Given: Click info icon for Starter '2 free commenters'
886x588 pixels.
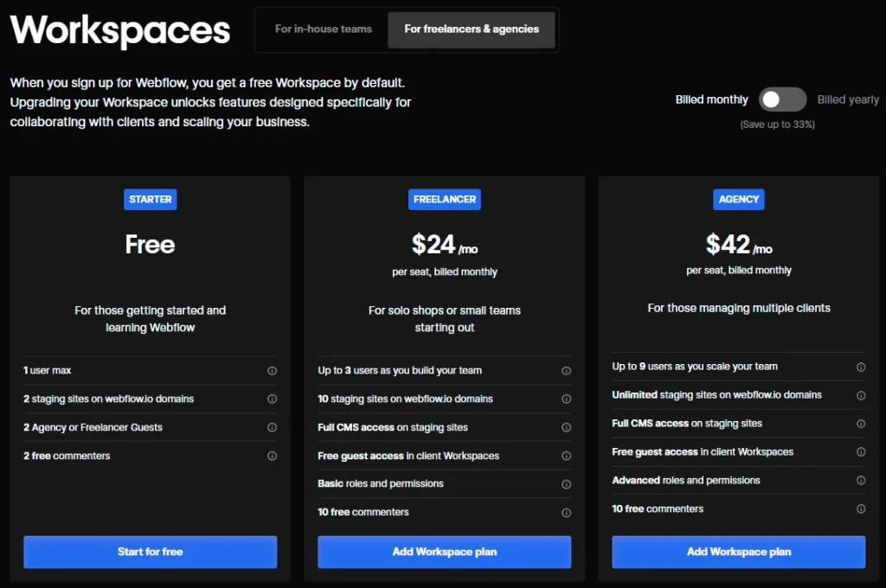Looking at the screenshot, I should coord(272,456).
